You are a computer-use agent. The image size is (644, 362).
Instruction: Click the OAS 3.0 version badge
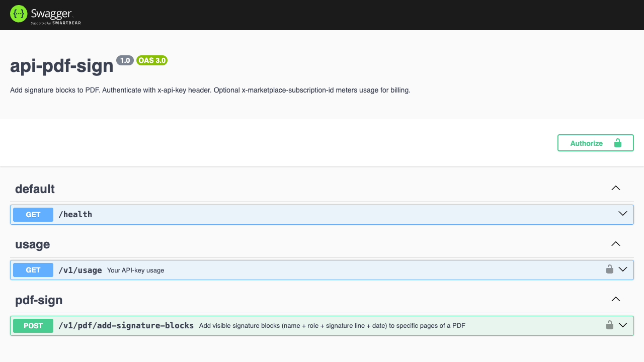[152, 60]
